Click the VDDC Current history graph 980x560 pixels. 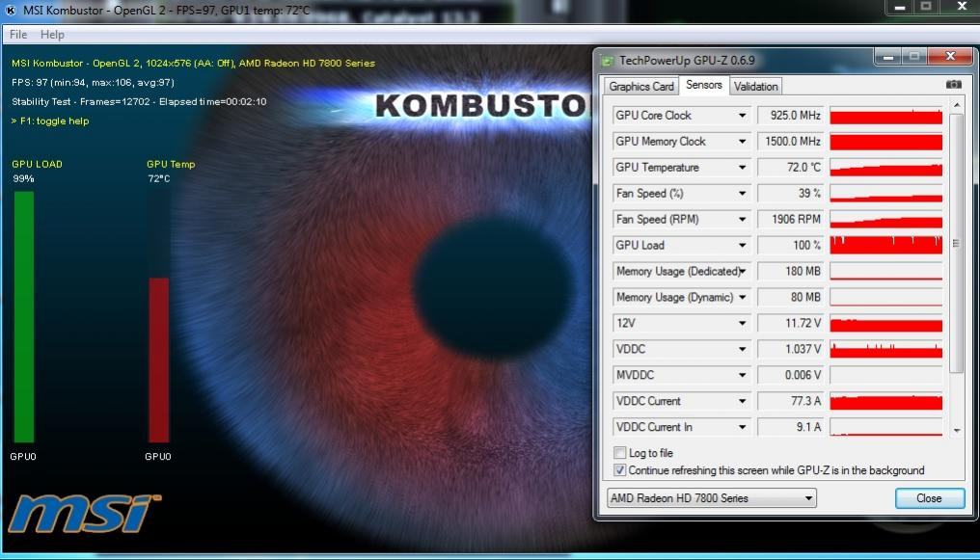[885, 401]
